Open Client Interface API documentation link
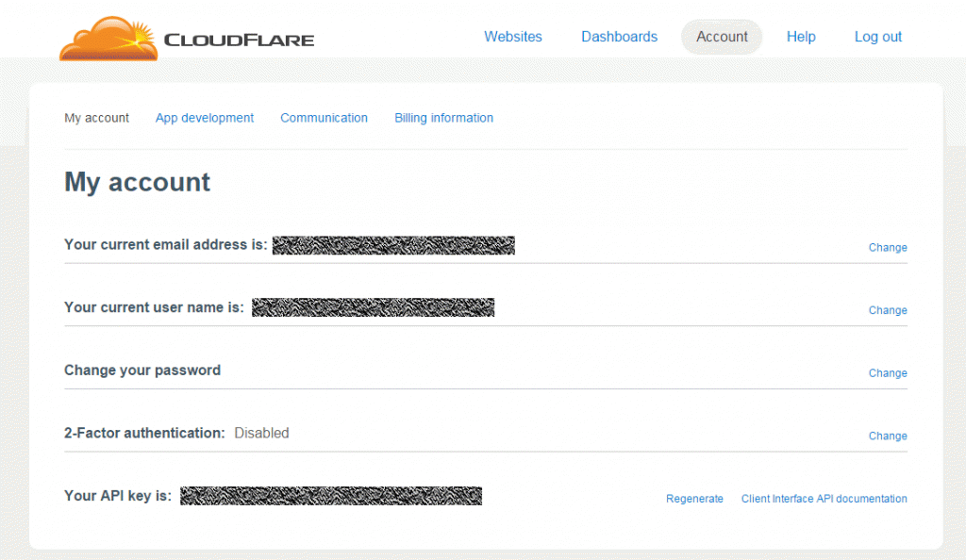Viewport: 966px width, 560px height. coord(824,499)
